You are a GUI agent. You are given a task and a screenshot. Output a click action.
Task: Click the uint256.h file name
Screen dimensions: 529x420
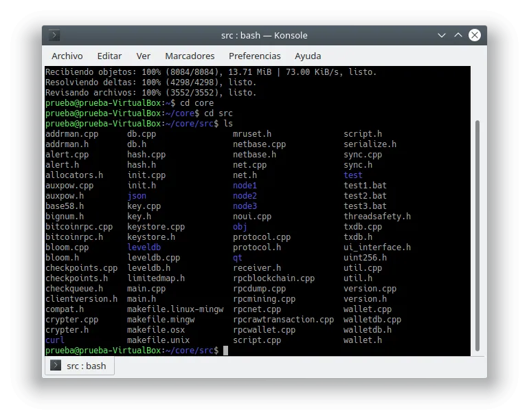pyautogui.click(x=365, y=258)
